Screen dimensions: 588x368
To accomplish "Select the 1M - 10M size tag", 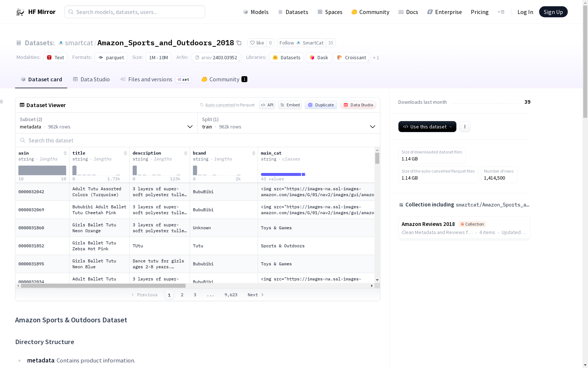I will tap(158, 58).
